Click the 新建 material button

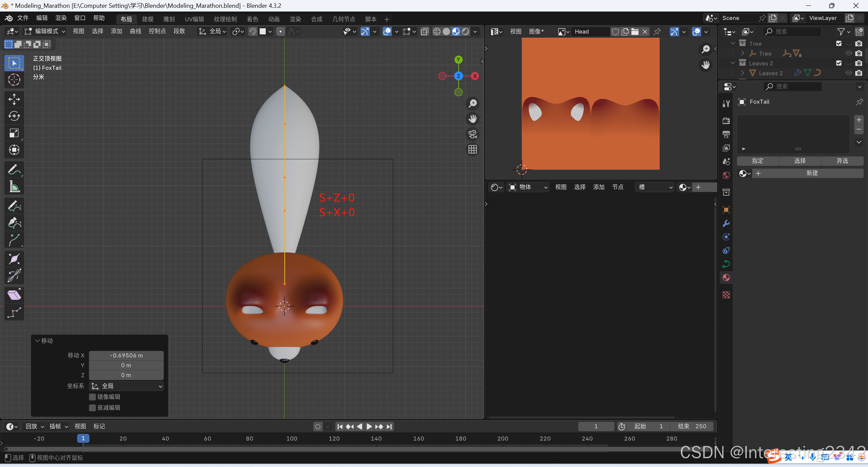coord(811,173)
